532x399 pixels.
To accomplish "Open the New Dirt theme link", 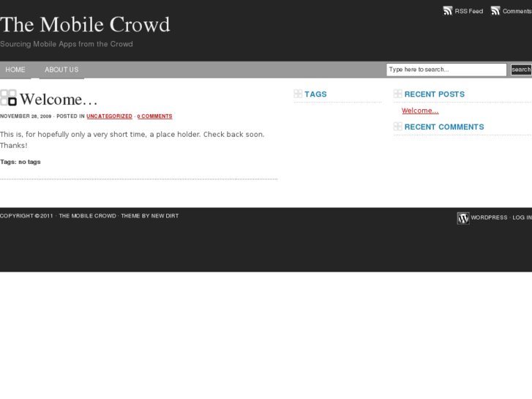I will 165,216.
